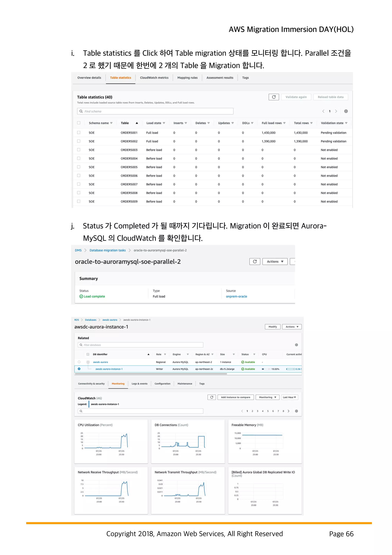Image resolution: width=392 pixels, height=555 pixels.
Task: Focus the Find schema search field
Action: click(155, 111)
